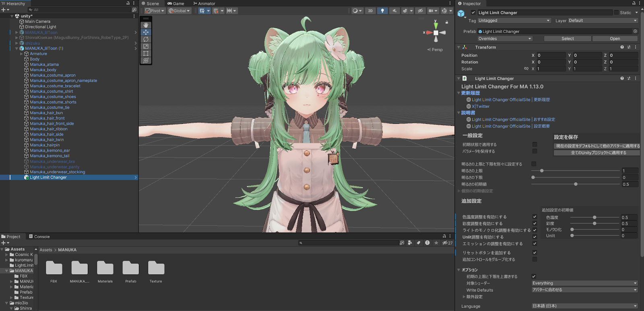Image resolution: width=644 pixels, height=311 pixels.
Task: Expand the 除外設定 foldout
Action: [464, 297]
